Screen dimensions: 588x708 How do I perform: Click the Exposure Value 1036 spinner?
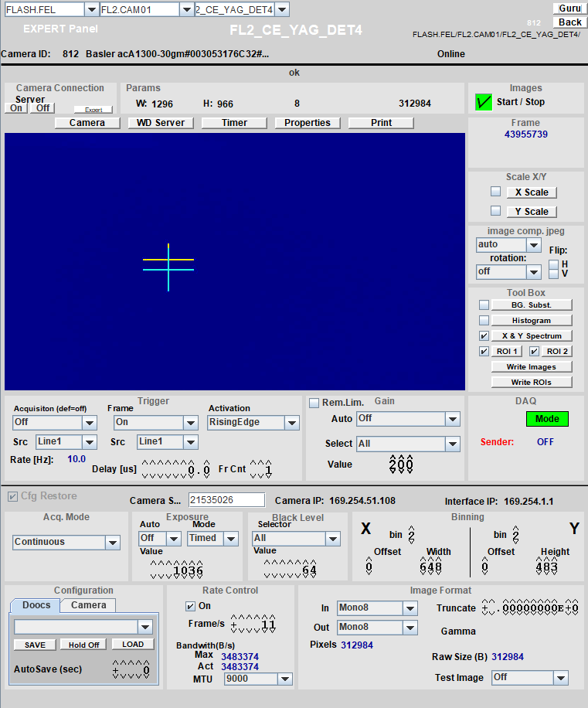pos(176,570)
